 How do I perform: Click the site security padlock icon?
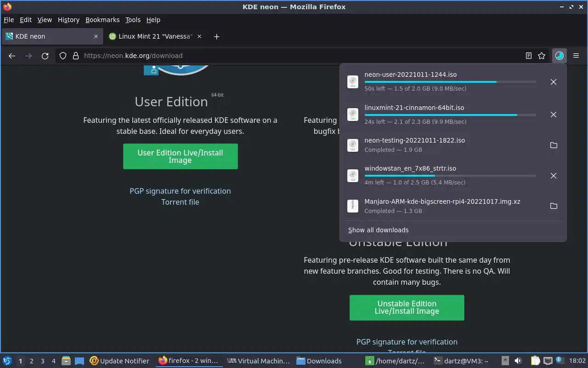tap(76, 56)
